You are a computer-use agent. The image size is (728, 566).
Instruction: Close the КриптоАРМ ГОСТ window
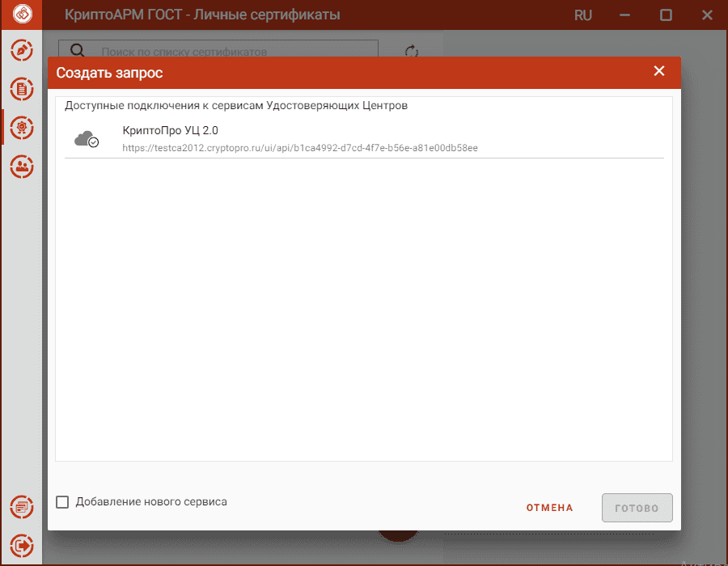click(x=707, y=15)
